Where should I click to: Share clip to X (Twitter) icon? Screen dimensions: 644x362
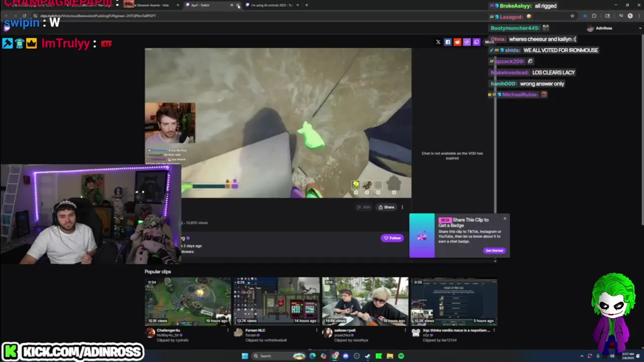coord(438,42)
